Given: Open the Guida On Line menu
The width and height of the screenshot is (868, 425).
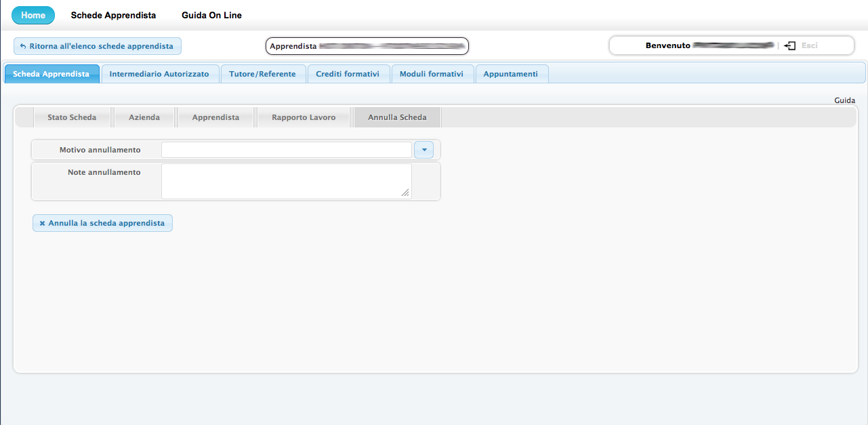Looking at the screenshot, I should click(x=211, y=15).
